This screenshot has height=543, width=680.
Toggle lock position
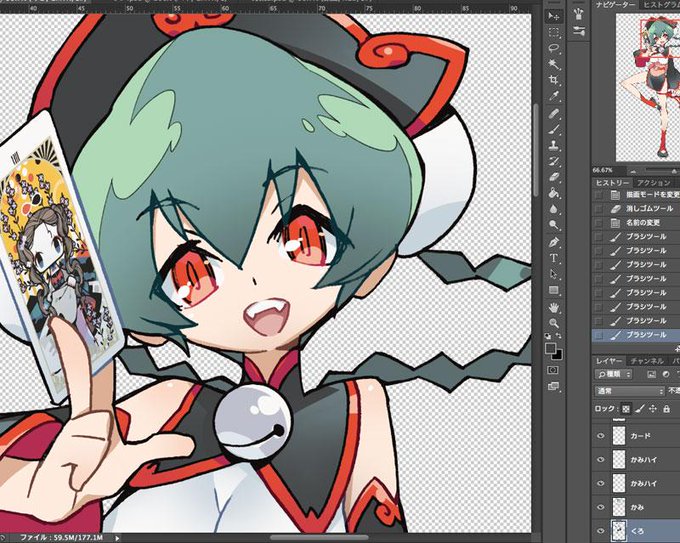653,409
